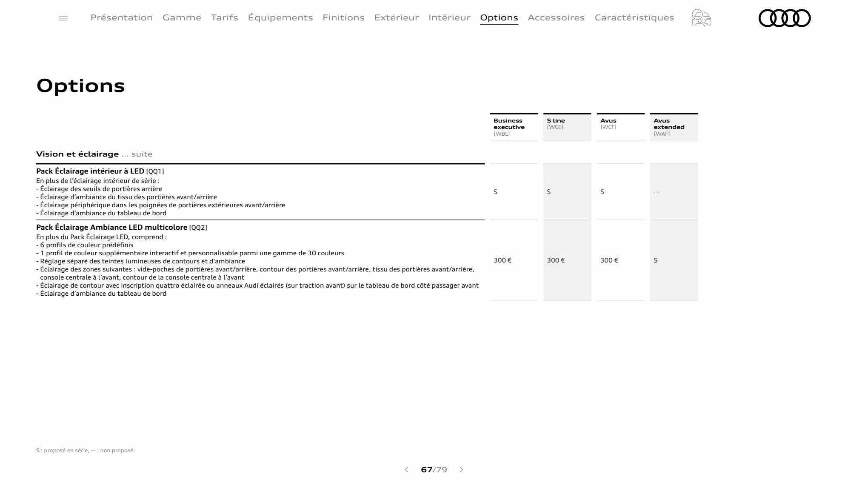Open the Présentation tab
The image size is (868, 488).
(122, 17)
